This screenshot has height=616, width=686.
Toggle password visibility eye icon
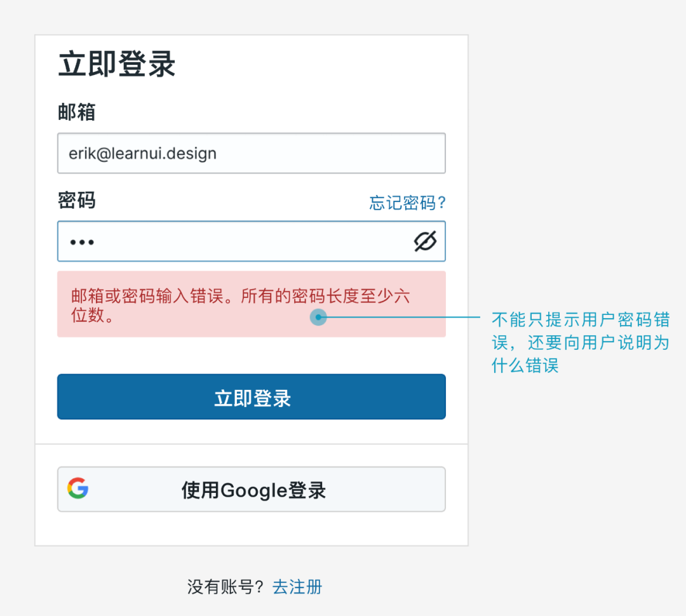[425, 241]
